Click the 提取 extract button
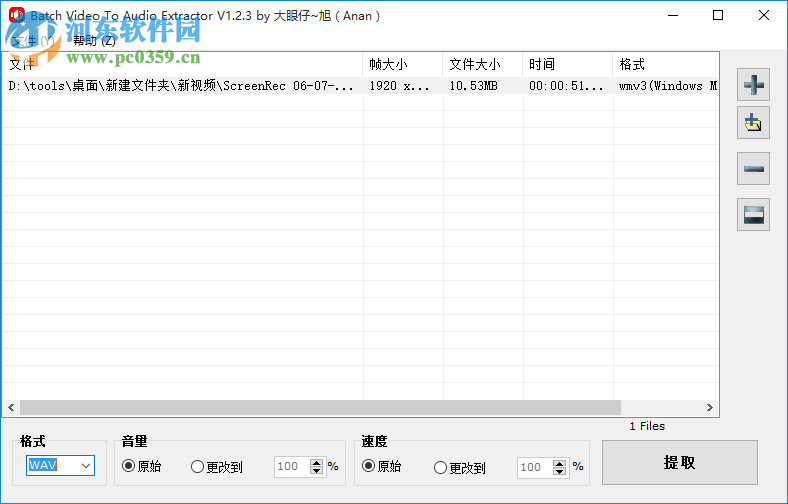The height and width of the screenshot is (504, 788). tap(679, 462)
